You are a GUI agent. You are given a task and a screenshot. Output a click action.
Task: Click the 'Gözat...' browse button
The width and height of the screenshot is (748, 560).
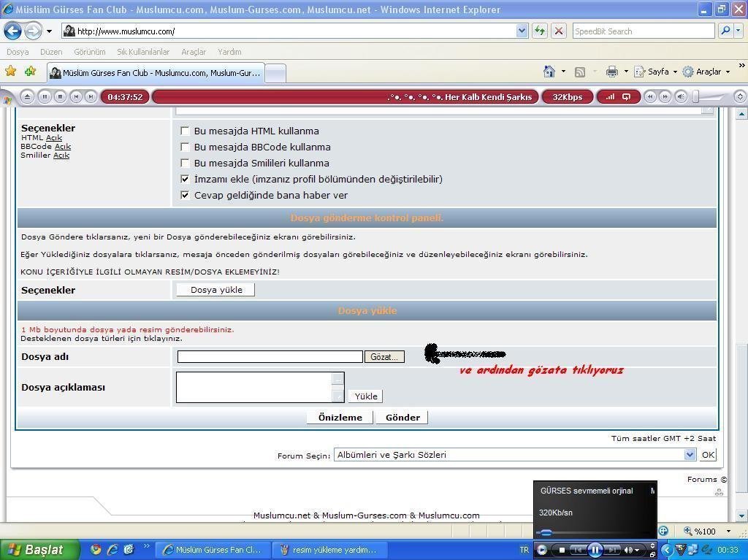pos(384,357)
